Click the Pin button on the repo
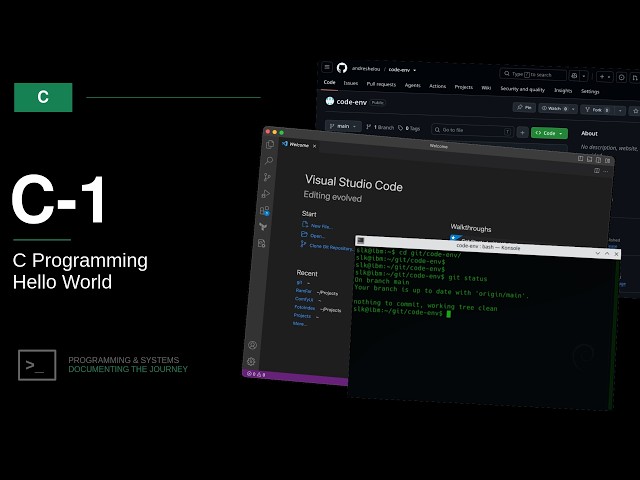 [x=524, y=107]
